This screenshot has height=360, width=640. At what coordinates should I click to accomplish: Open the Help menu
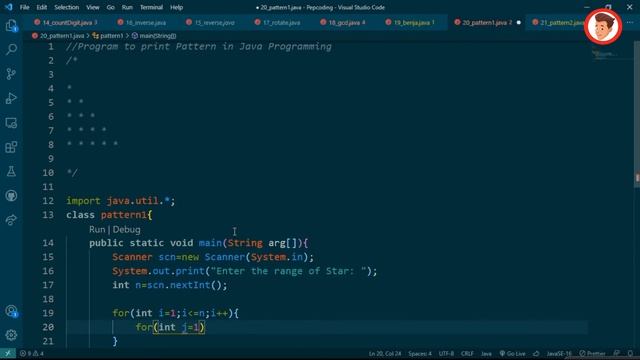(176, 7)
